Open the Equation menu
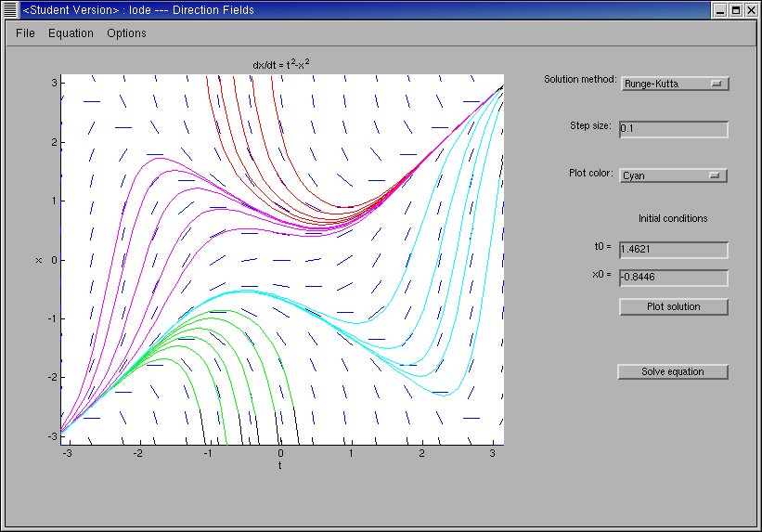Image resolution: width=762 pixels, height=532 pixels. [x=71, y=33]
